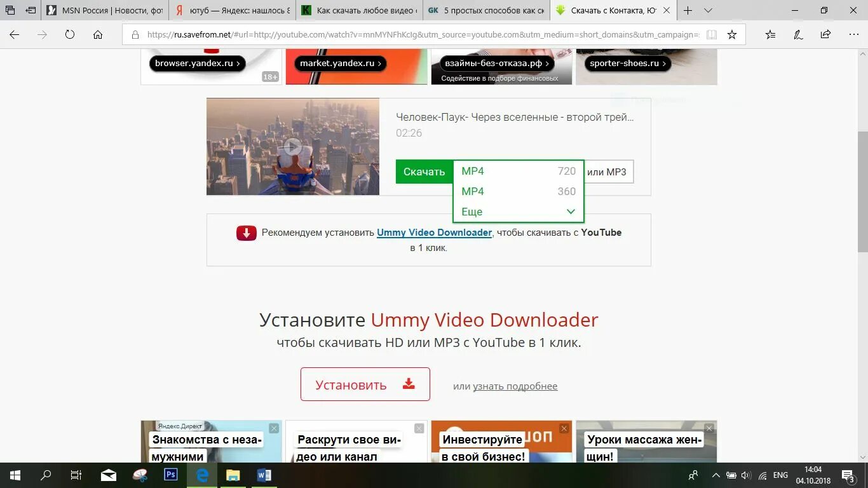The image size is (868, 488).
Task: Add page to favorites with the star icon
Action: [x=732, y=35]
